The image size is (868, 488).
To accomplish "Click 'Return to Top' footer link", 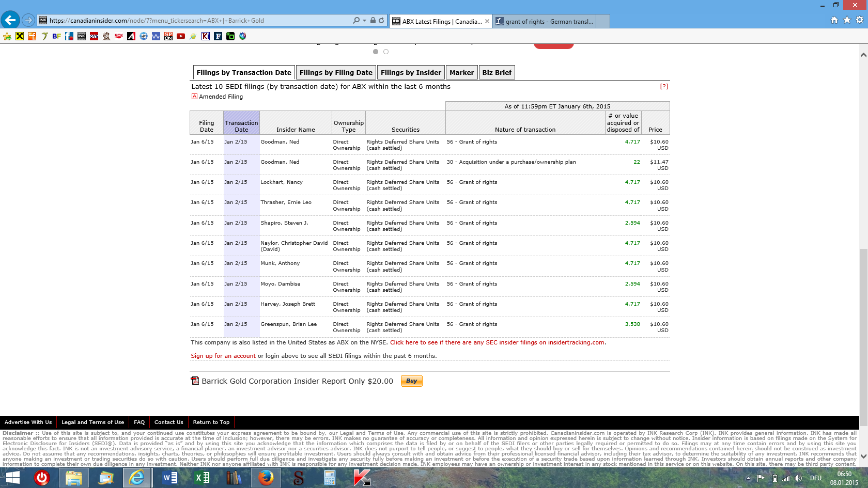I will pos(211,422).
